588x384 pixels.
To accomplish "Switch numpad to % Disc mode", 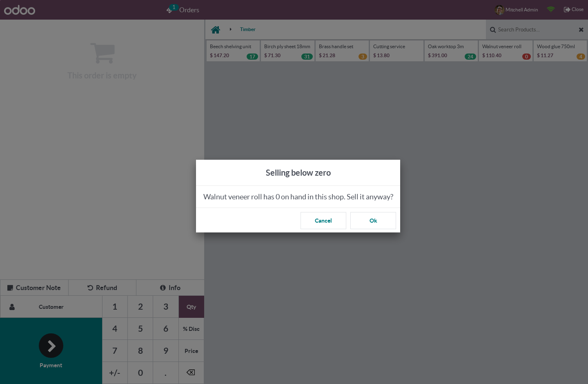I will point(192,329).
